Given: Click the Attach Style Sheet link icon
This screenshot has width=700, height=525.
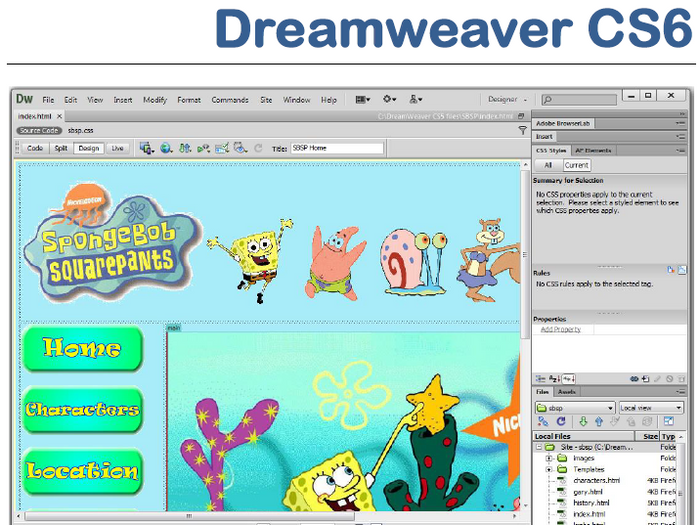Looking at the screenshot, I should [634, 379].
